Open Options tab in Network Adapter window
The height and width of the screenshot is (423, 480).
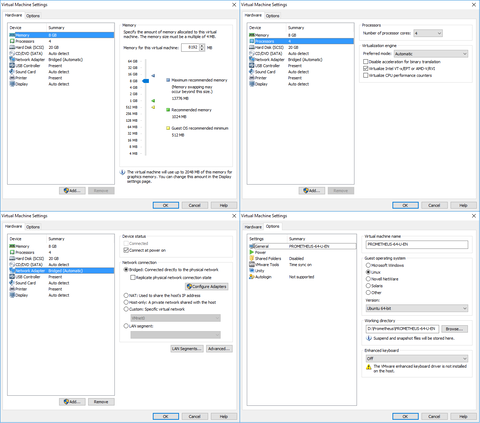33,227
